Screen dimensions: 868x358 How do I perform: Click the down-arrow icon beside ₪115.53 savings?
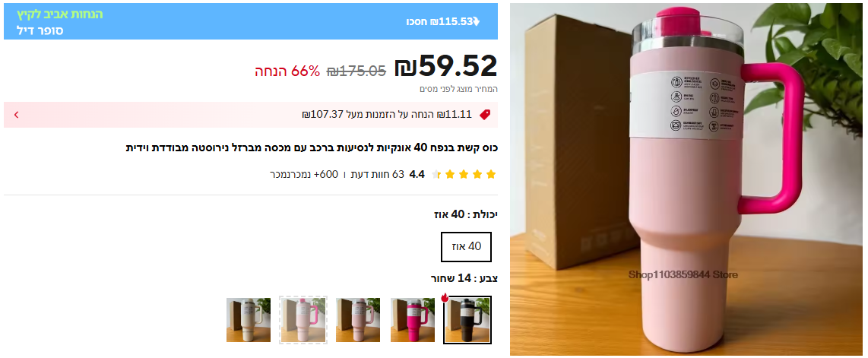477,22
